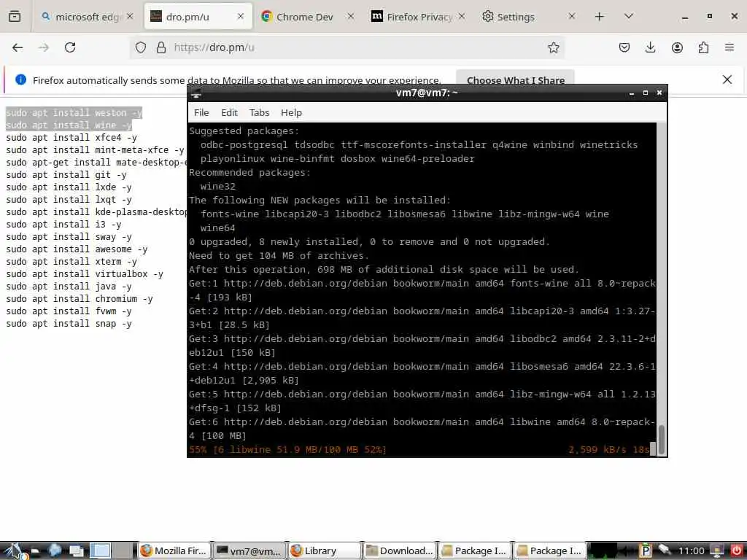Open the terminal Edit menu
747x560 pixels.
click(x=229, y=112)
